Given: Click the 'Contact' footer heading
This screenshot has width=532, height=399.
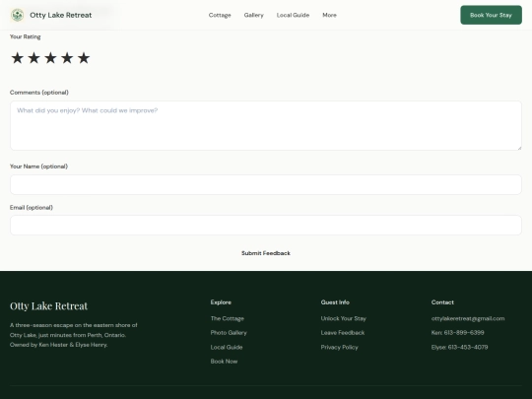Looking at the screenshot, I should pos(442,302).
